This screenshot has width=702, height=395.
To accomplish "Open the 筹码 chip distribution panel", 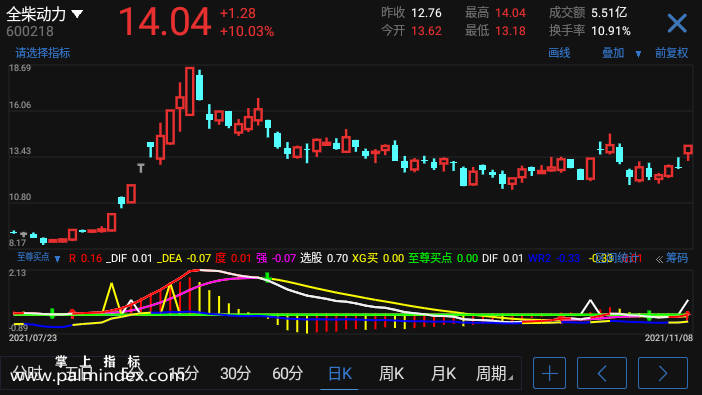I will point(676,258).
